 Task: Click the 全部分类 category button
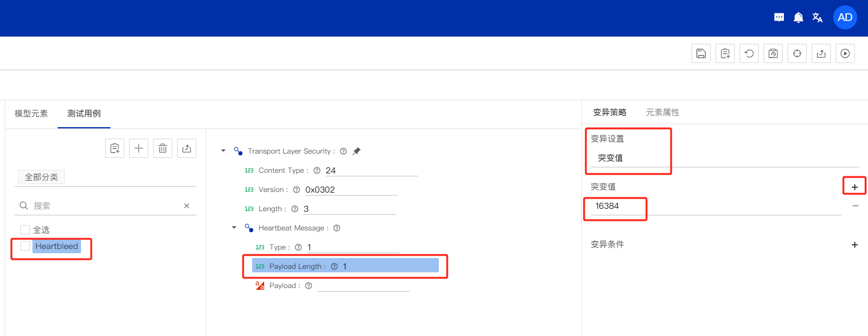pos(41,177)
